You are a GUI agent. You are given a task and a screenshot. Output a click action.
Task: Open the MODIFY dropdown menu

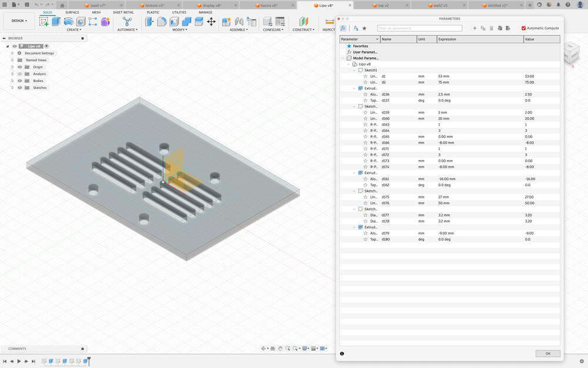pos(179,29)
